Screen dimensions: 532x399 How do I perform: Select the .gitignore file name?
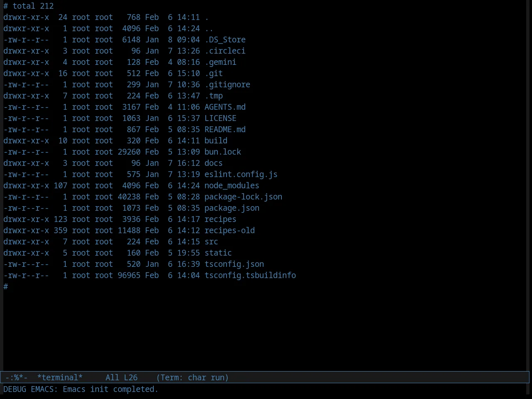227,85
